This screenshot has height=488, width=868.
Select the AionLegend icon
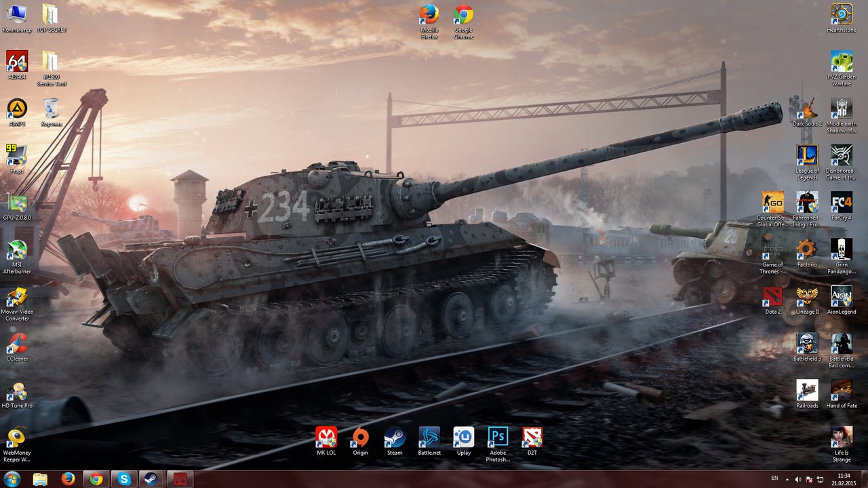[x=842, y=300]
